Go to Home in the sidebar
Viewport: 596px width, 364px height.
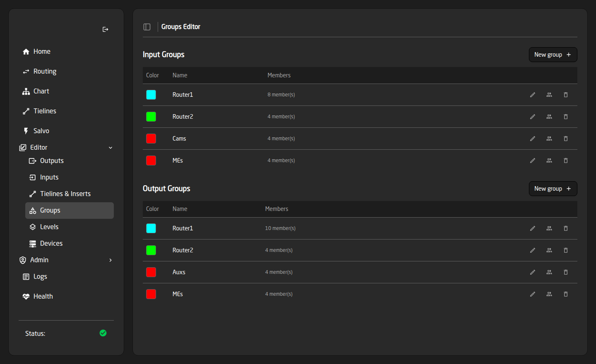click(x=66, y=52)
